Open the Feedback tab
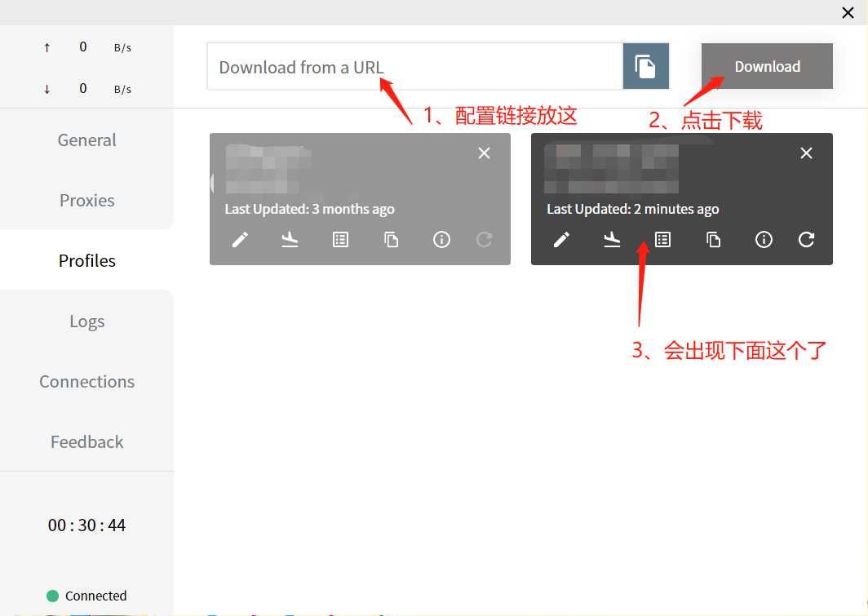 87,441
